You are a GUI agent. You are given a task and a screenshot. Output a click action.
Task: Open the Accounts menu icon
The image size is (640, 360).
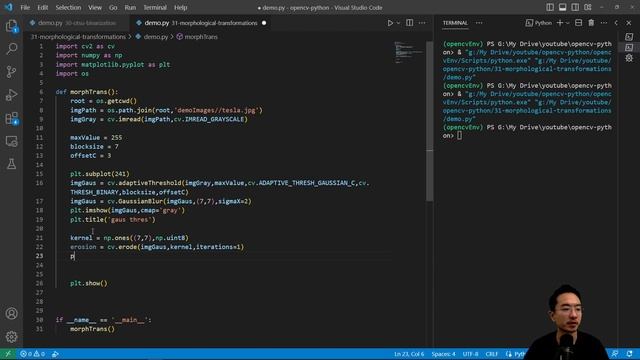click(11, 313)
